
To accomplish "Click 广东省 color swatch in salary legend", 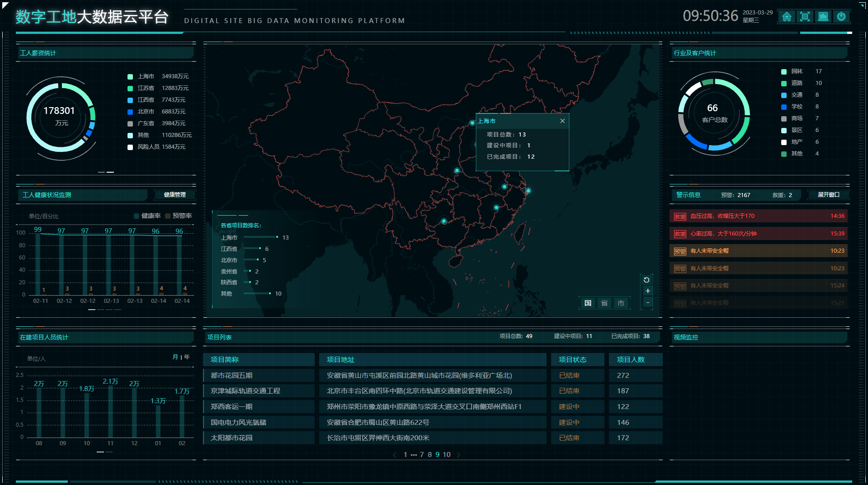I will [130, 123].
